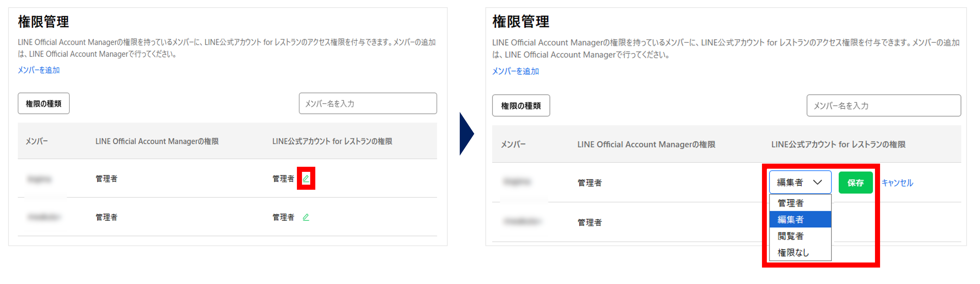Click メンバーを追加 link in right panel
The image size is (980, 284).
click(515, 71)
